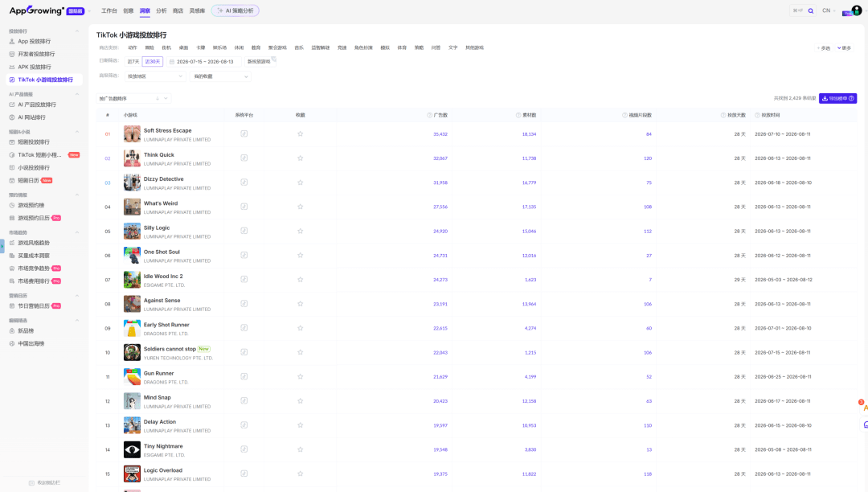
Task: Click the help icon beside 投放时间 header
Action: (757, 115)
